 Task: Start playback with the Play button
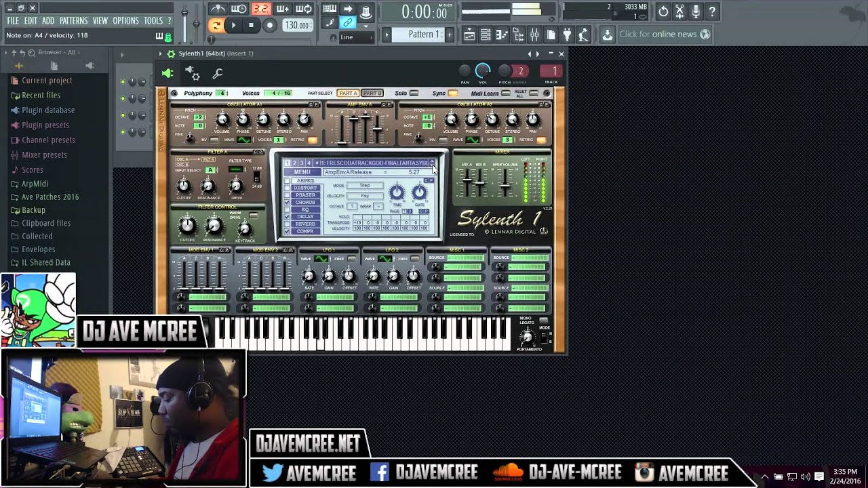pos(233,25)
